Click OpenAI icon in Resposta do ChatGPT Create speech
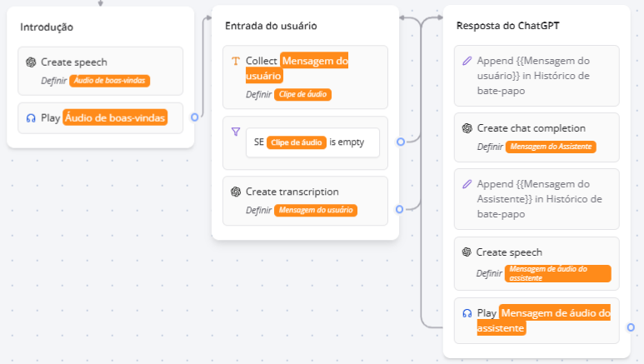 467,252
